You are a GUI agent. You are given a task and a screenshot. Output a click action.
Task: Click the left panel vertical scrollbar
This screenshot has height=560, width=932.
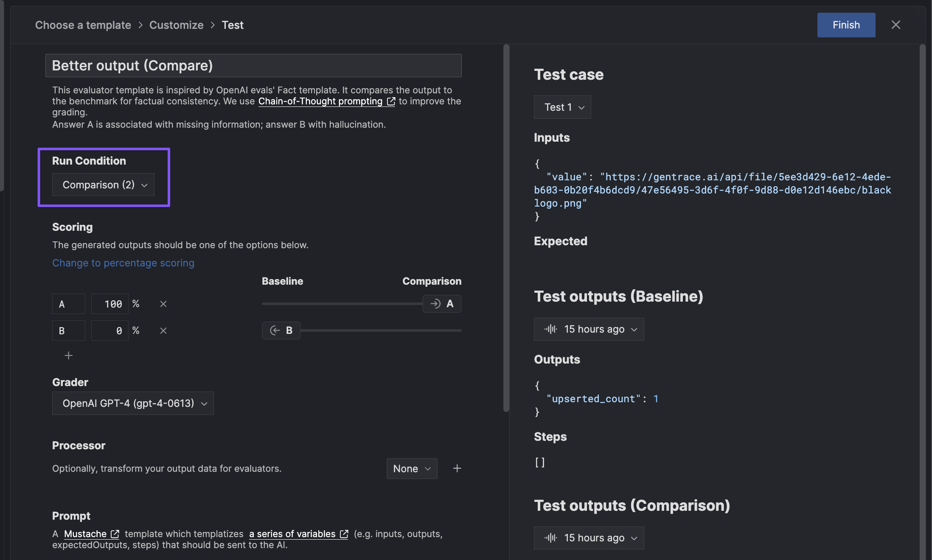tap(506, 228)
